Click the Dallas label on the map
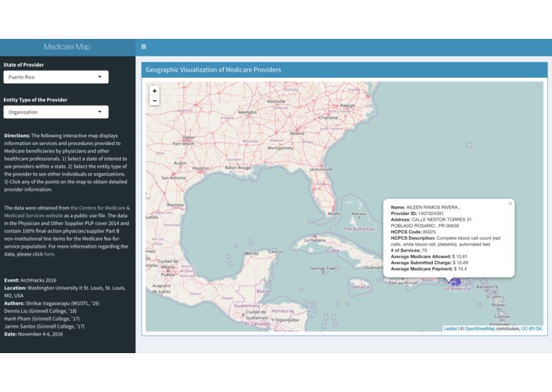The width and height of the screenshot is (552, 392). click(x=188, y=137)
